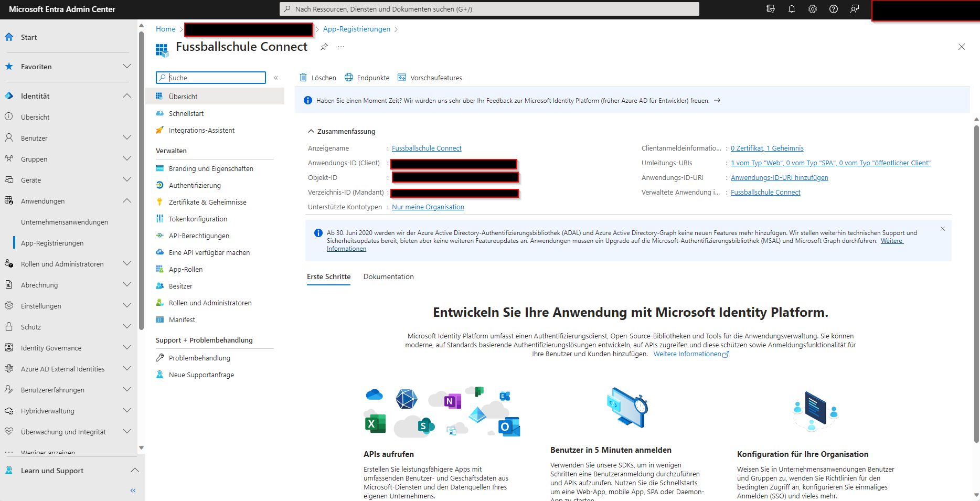Open the Nur meine Organisation link

pyautogui.click(x=428, y=207)
